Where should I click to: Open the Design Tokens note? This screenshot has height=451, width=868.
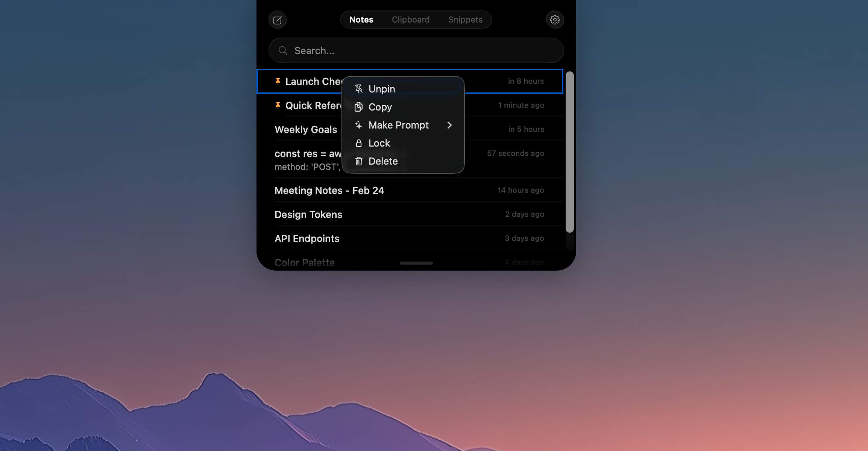308,214
